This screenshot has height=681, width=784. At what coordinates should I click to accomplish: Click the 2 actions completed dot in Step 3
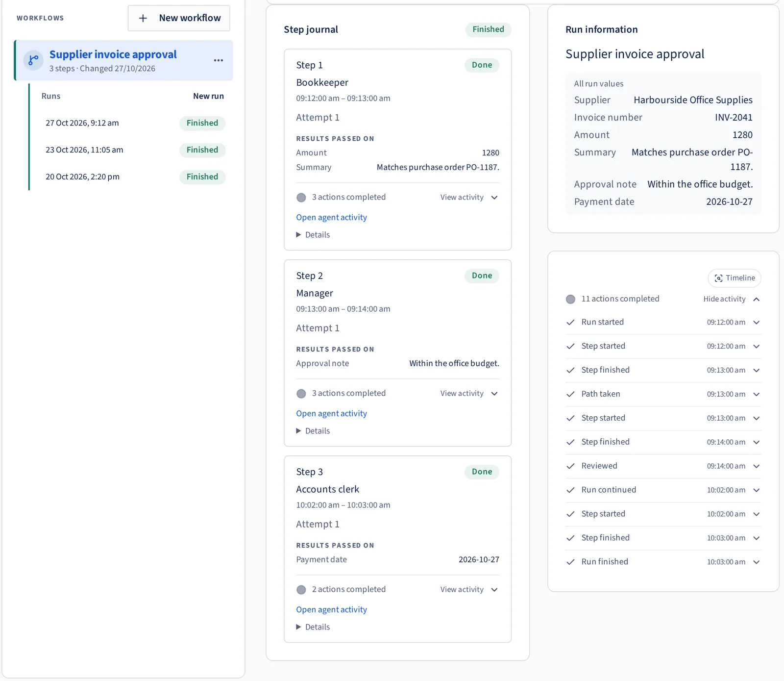[301, 590]
